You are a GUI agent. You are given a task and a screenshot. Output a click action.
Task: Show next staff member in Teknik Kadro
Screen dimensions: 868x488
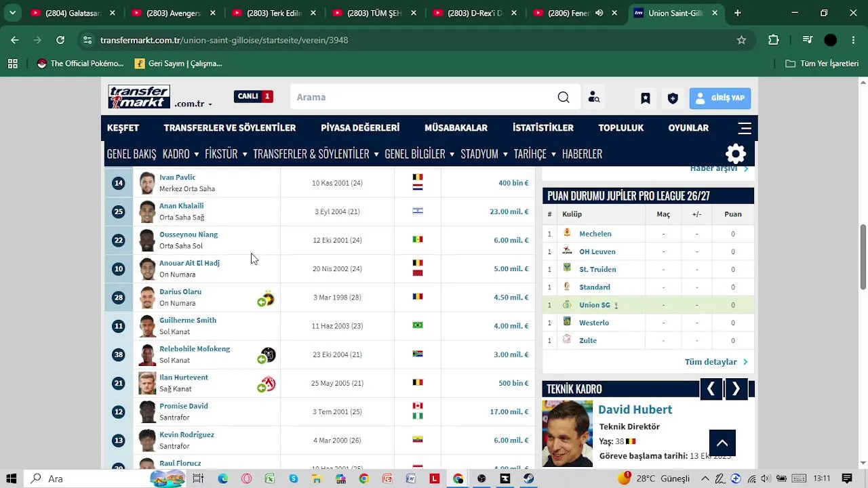coord(736,389)
